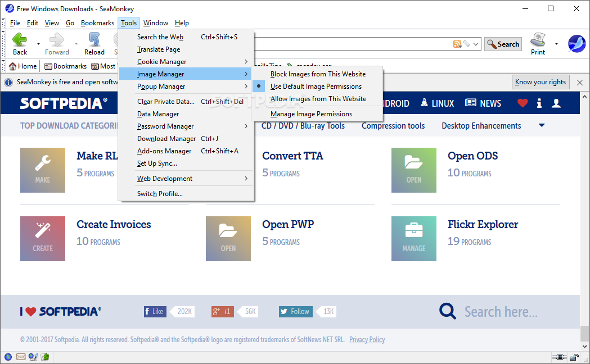Click the CREATE magic wand tile
The height and width of the screenshot is (364, 590).
[x=43, y=239]
